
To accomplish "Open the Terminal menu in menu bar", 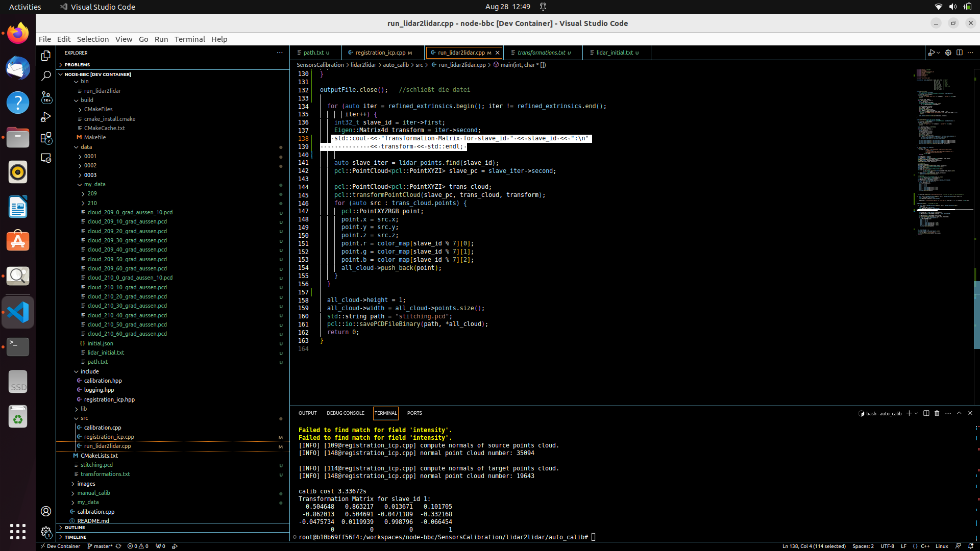I will [x=189, y=39].
